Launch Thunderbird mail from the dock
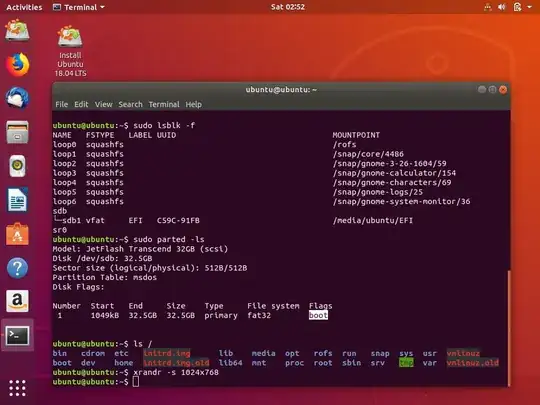 coord(17,98)
